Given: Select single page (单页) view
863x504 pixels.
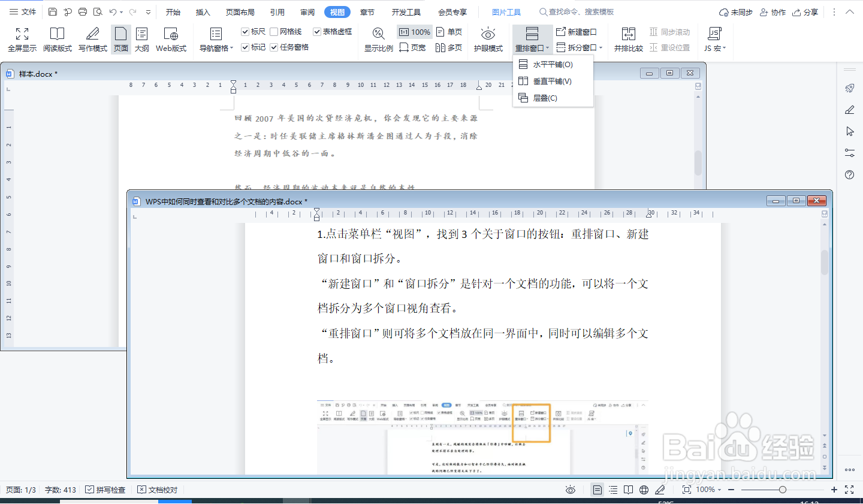Looking at the screenshot, I should [x=449, y=32].
